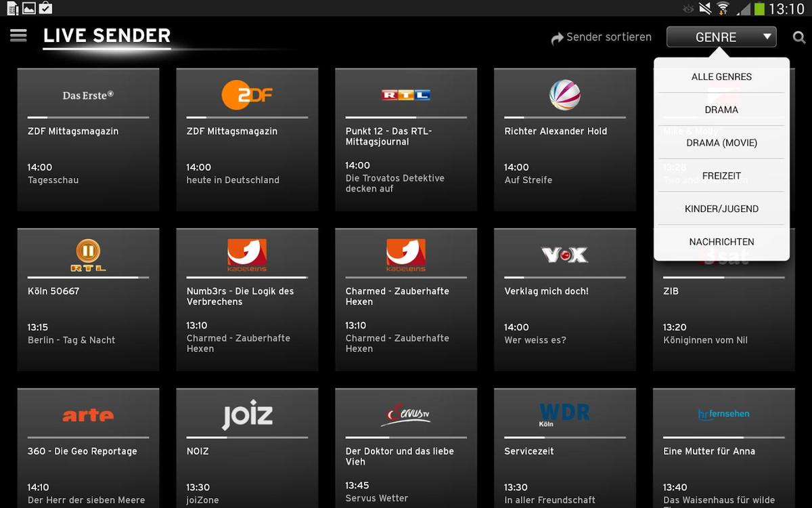This screenshot has height=508, width=812.
Task: Choose FREIZEIT genre filter
Action: point(721,175)
